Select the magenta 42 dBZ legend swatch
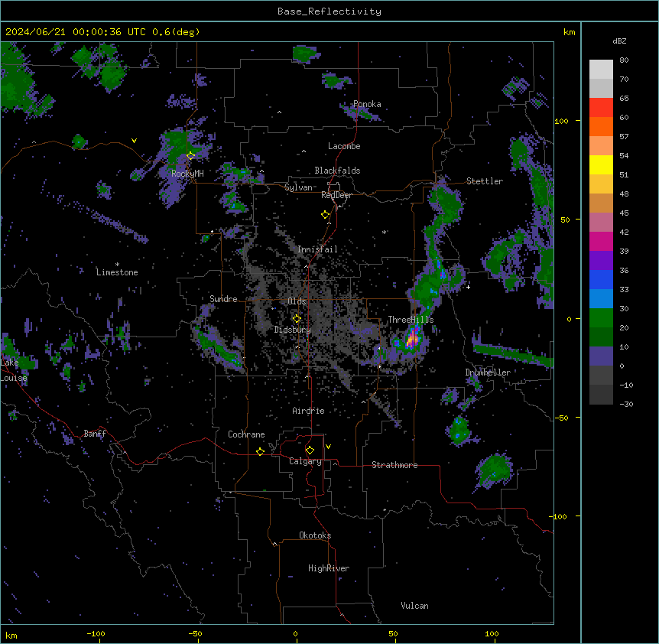659x644 pixels. (x=601, y=241)
